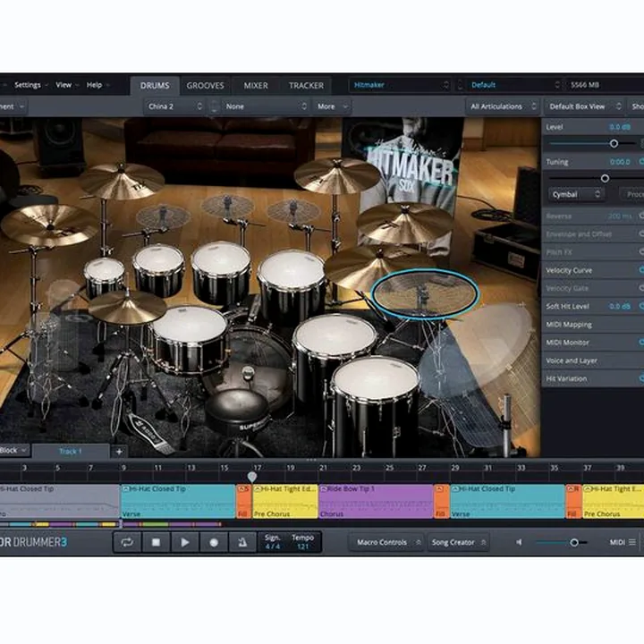
Task: Open the All Articulations dropdown
Action: pos(503,106)
